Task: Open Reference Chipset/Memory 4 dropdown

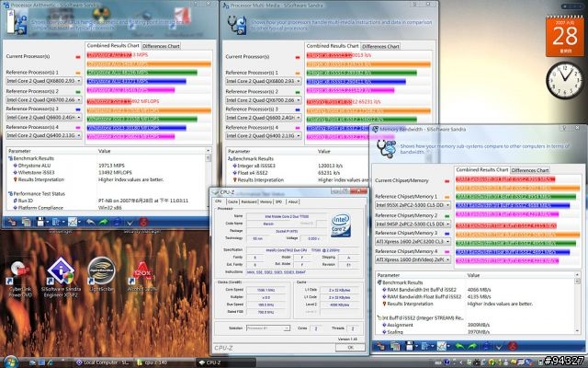Action: pos(413,259)
